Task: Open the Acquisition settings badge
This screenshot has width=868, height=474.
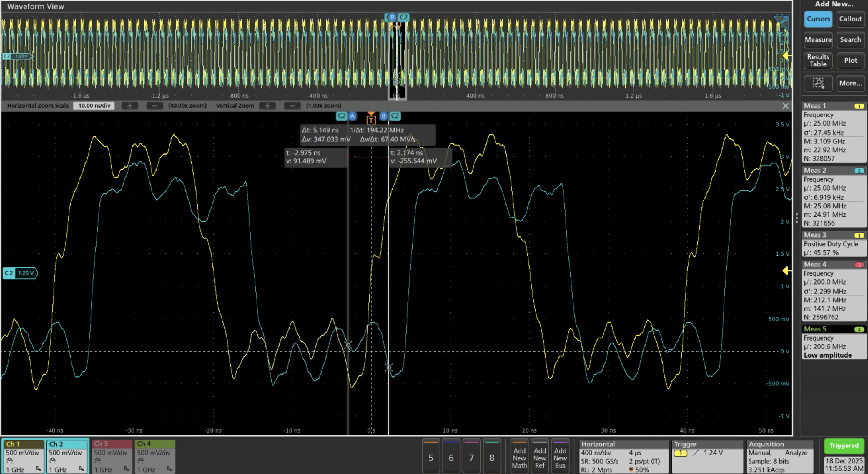Action: point(780,456)
